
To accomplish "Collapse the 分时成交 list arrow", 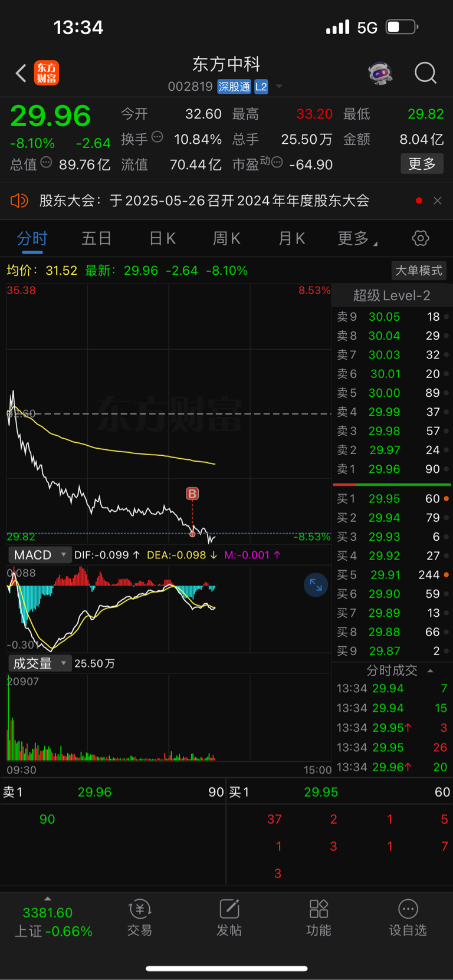I will tap(430, 670).
